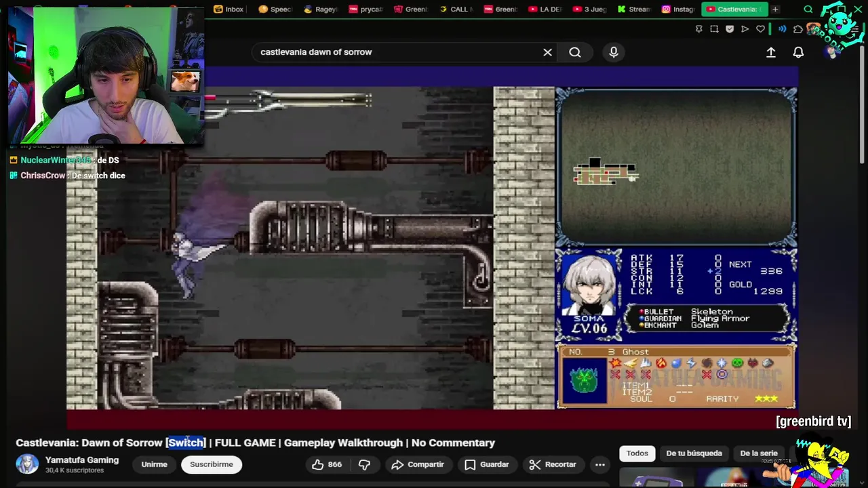Switch to the Speech browser tab
Screen dimensions: 868x488
[x=275, y=9]
